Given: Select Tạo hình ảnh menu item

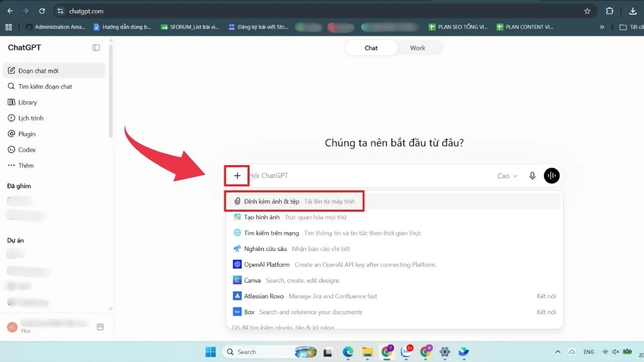Looking at the screenshot, I should pyautogui.click(x=394, y=217).
